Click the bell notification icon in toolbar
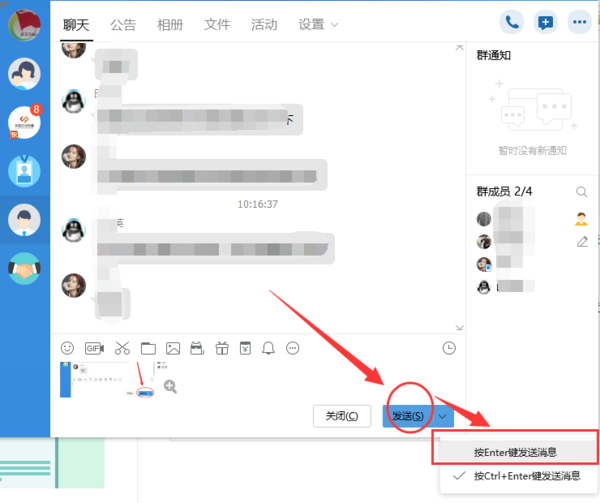The width and height of the screenshot is (600, 503). 268,348
